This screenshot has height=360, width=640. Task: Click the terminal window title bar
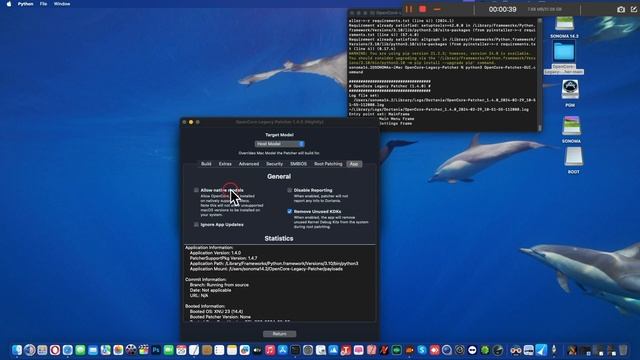(x=375, y=13)
